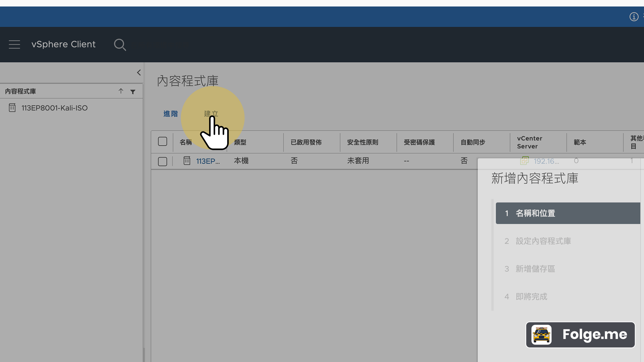Collapse the left panel with the chevron
This screenshot has width=644, height=362.
139,73
